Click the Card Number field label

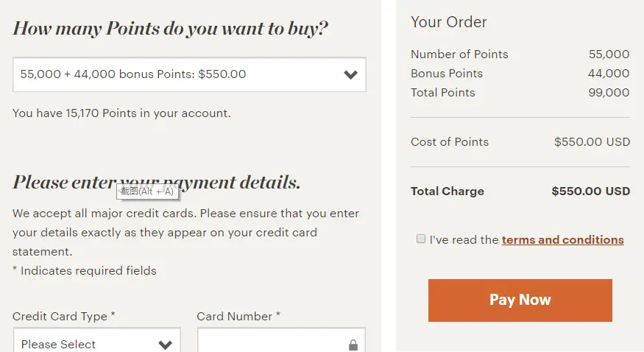(x=238, y=317)
